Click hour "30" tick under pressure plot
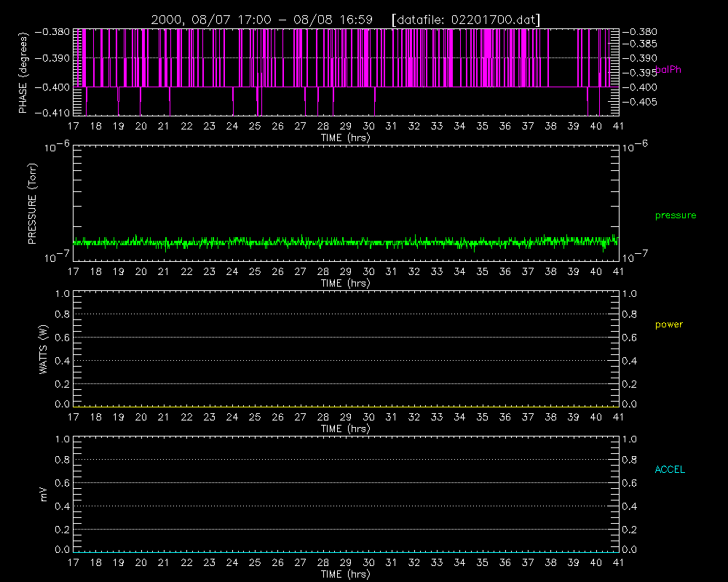 coord(368,271)
